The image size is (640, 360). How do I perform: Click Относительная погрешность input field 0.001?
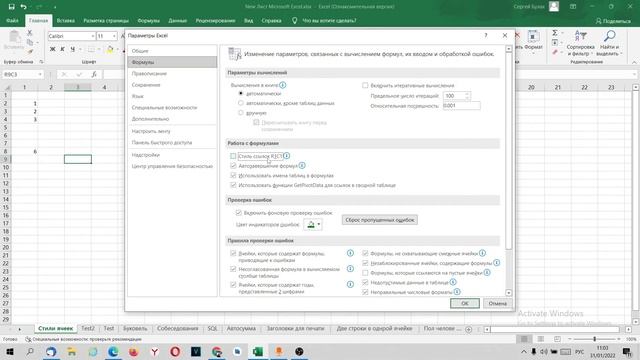point(461,106)
